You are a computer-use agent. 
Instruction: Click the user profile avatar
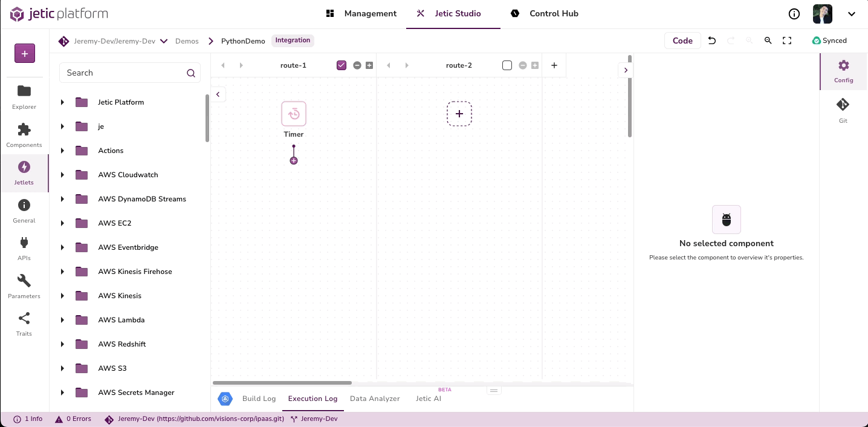coord(823,14)
